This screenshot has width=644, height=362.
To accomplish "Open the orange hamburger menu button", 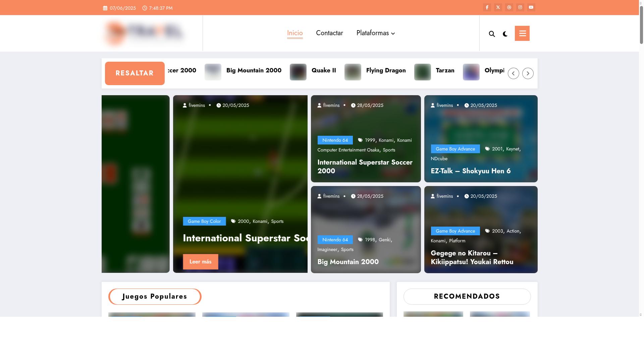I will point(522,34).
